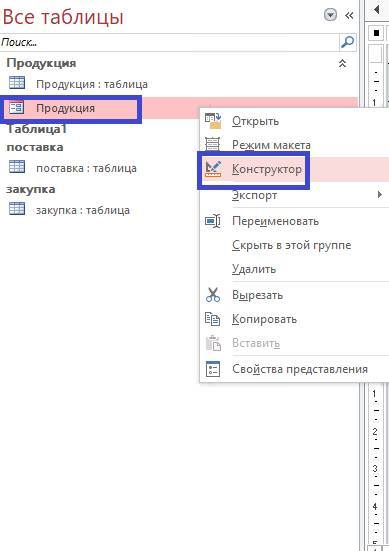
Task: Select поставка : таблица in navigation list
Action: point(86,168)
